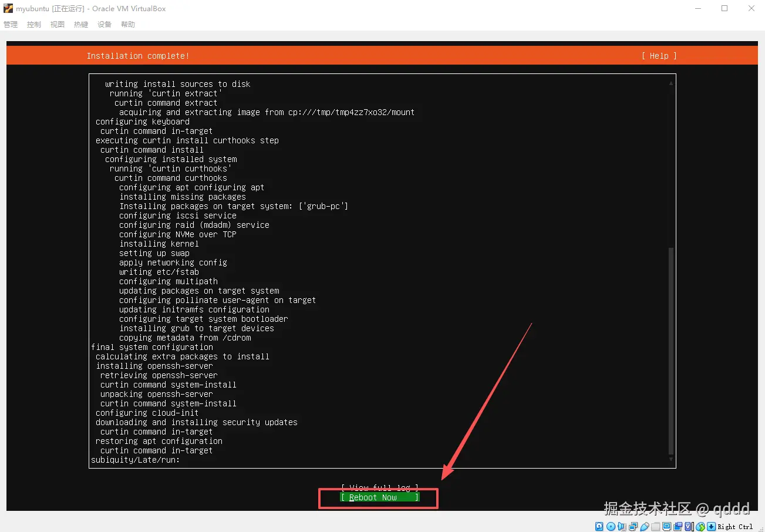The height and width of the screenshot is (532, 765).
Task: Click the log scrollbar up arrow
Action: [x=671, y=83]
